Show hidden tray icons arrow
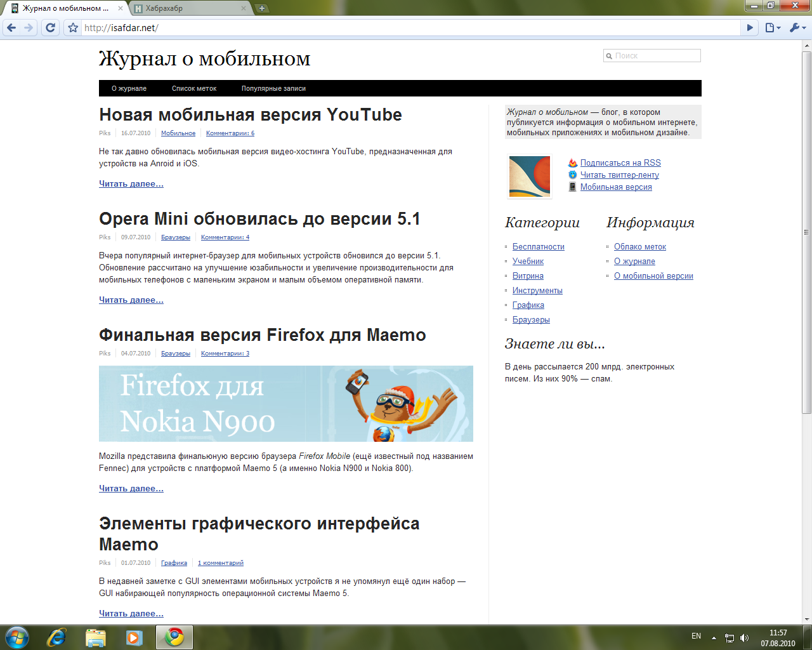The width and height of the screenshot is (812, 650). [714, 638]
